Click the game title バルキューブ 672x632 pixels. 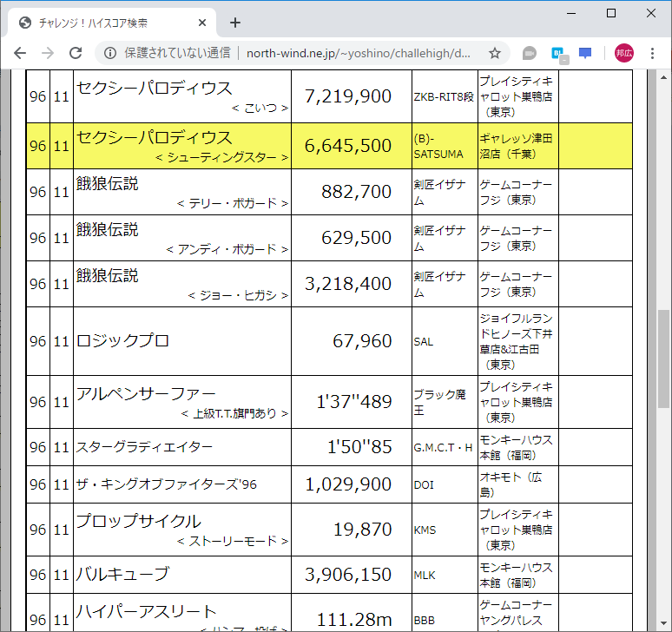click(x=122, y=575)
